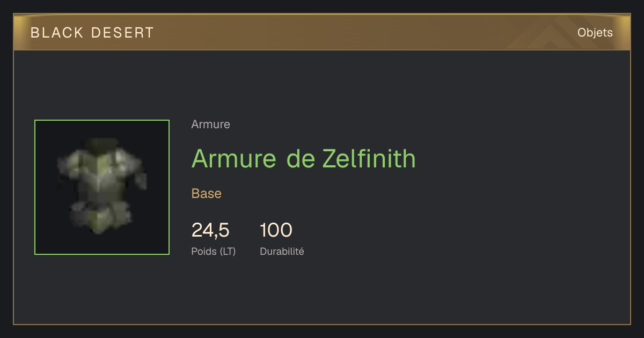Screen dimensions: 644x338
Task: Click the Zelfinith armor item icon
Action: click(102, 187)
